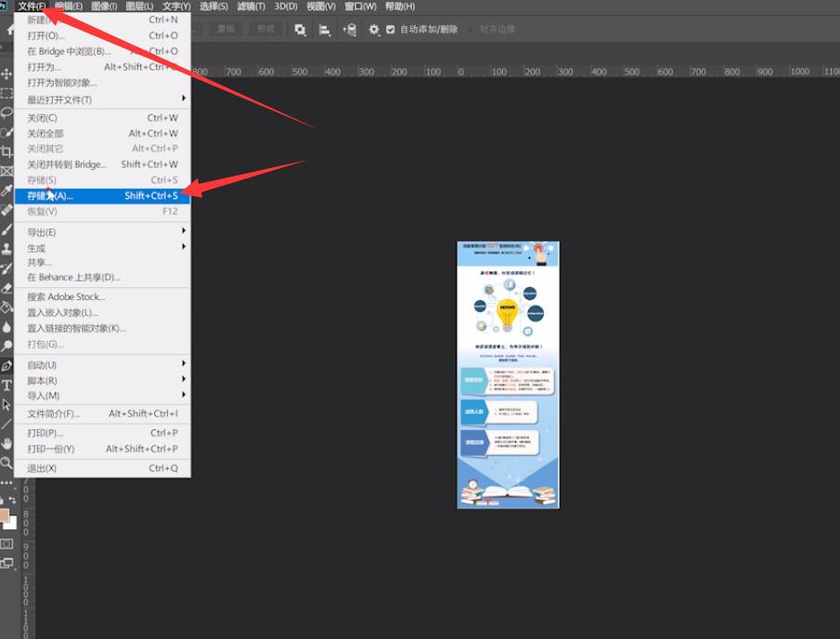
Task: Select the Eraser tool
Action: pos(6,288)
